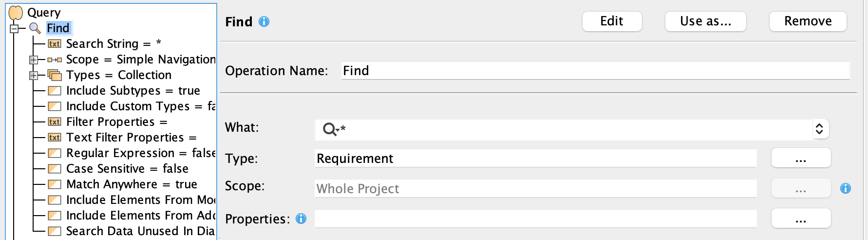Screen dimensions: 868x240
Task: Click the Query root node icon
Action: tap(16, 13)
